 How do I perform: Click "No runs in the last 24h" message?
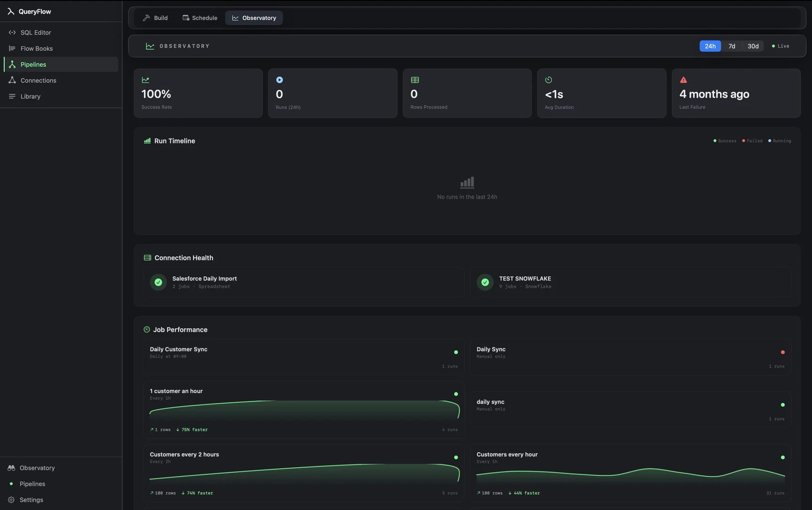tap(467, 197)
